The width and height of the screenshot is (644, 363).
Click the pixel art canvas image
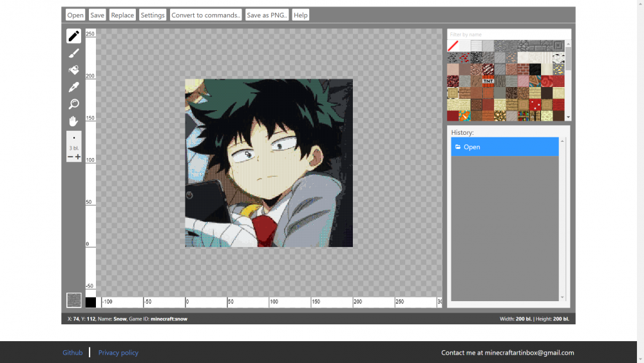(x=269, y=162)
